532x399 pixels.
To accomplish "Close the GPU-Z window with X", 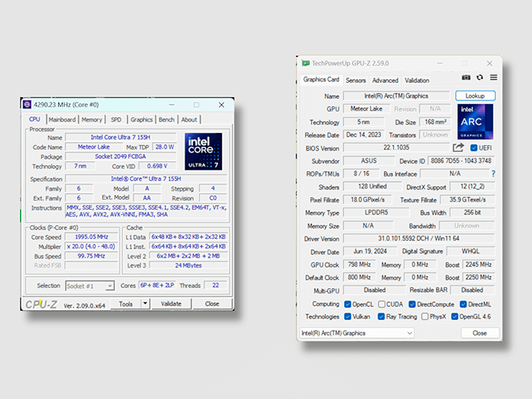I will pos(489,63).
